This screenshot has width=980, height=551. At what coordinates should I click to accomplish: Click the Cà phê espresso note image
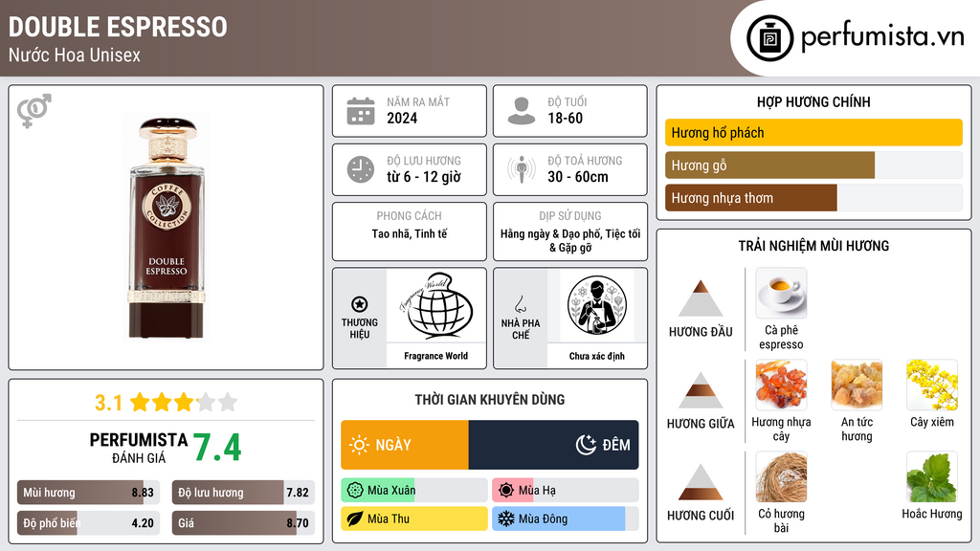coord(781,294)
